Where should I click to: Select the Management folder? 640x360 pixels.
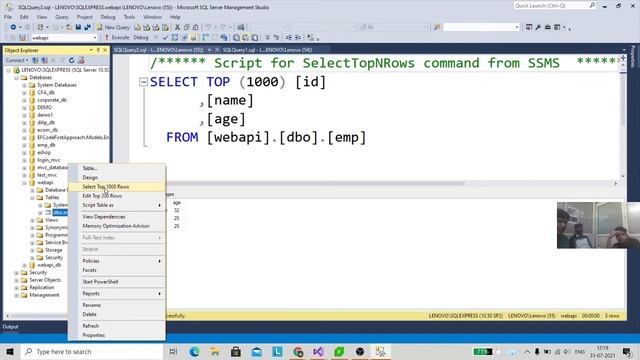click(x=44, y=295)
